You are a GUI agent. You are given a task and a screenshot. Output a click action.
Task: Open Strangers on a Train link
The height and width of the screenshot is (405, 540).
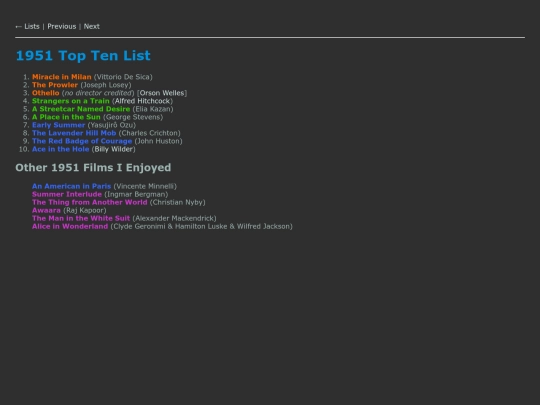[71, 101]
